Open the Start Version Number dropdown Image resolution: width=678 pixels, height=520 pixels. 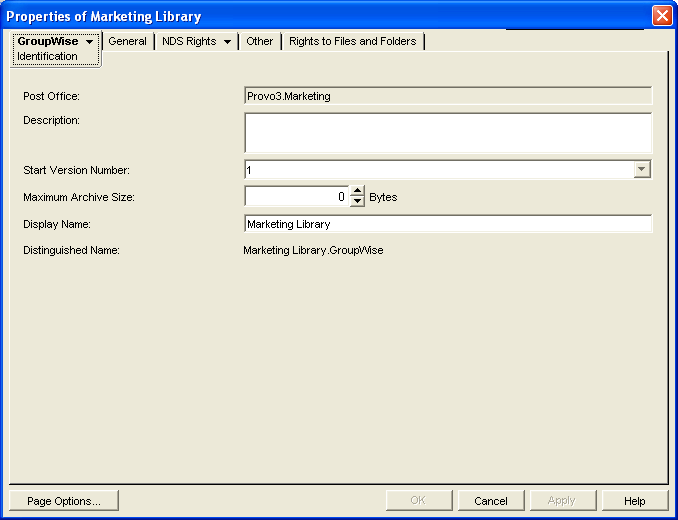click(642, 170)
